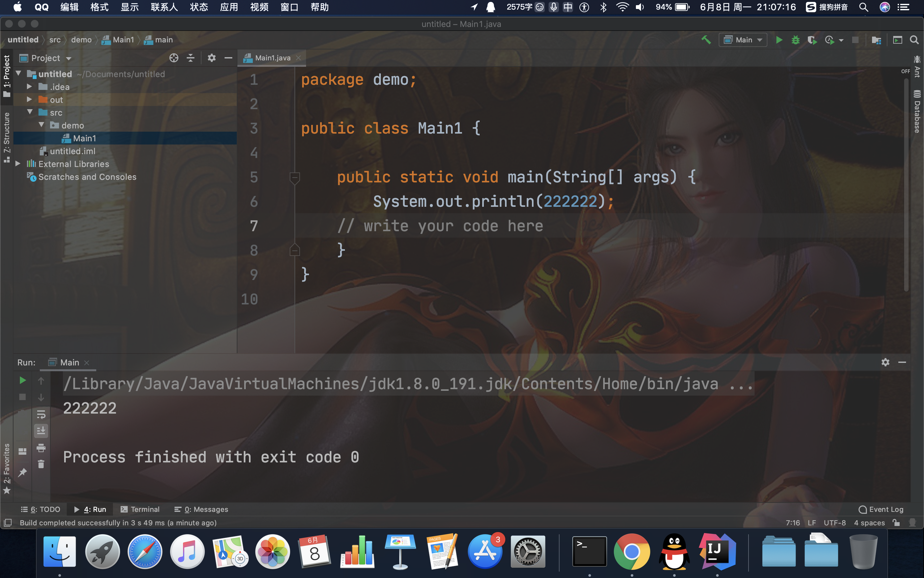Image resolution: width=924 pixels, height=578 pixels.
Task: Hide the Run tool window
Action: click(902, 362)
